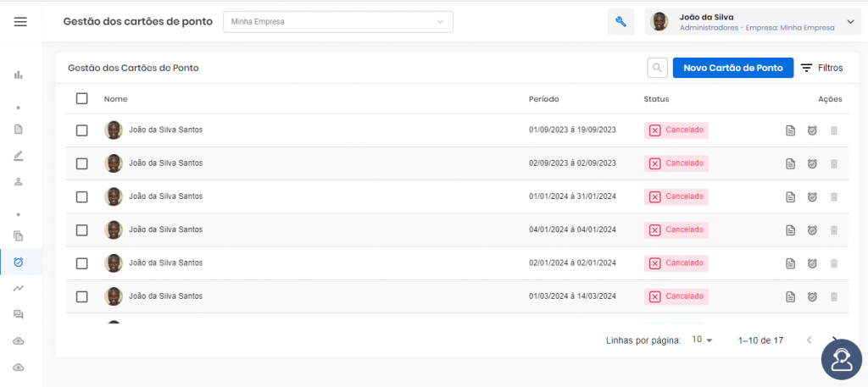Click clock icon for 02/09/2023 à 02/09/2023 row
868x387 pixels.
(812, 163)
